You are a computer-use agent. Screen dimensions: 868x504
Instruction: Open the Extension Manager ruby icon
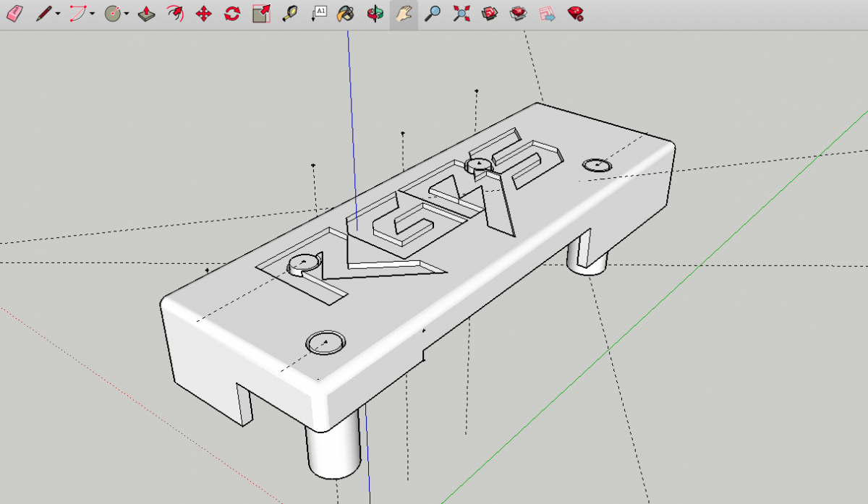click(576, 13)
